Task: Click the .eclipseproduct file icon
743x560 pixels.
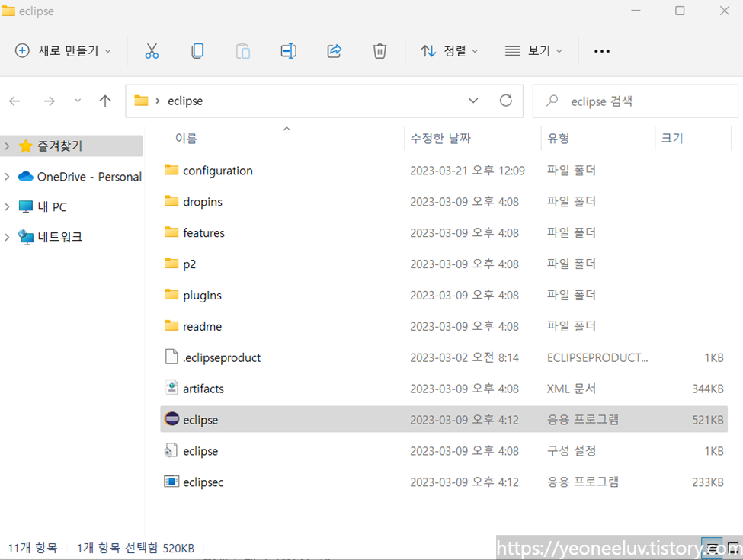Action: pyautogui.click(x=171, y=357)
